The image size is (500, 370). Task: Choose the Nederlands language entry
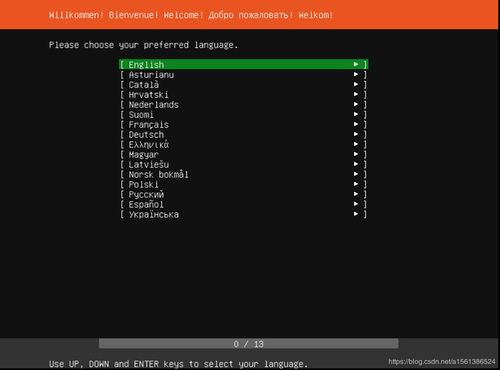tap(243, 105)
